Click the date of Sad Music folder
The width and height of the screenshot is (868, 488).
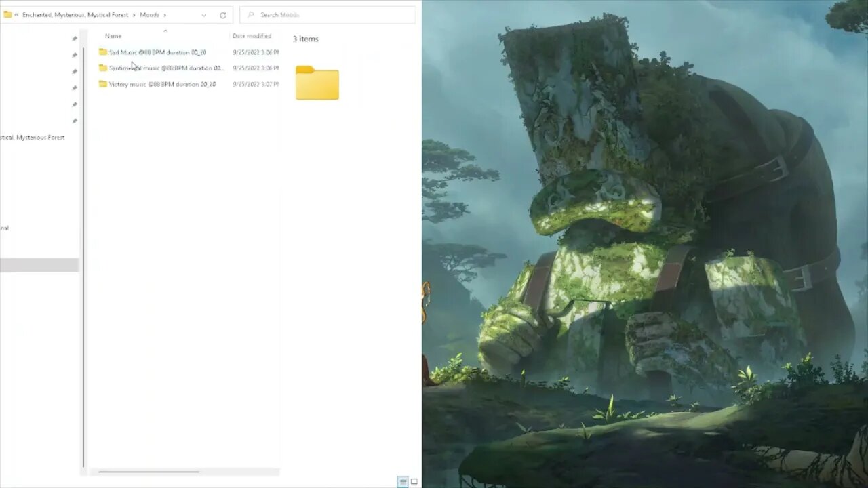256,52
